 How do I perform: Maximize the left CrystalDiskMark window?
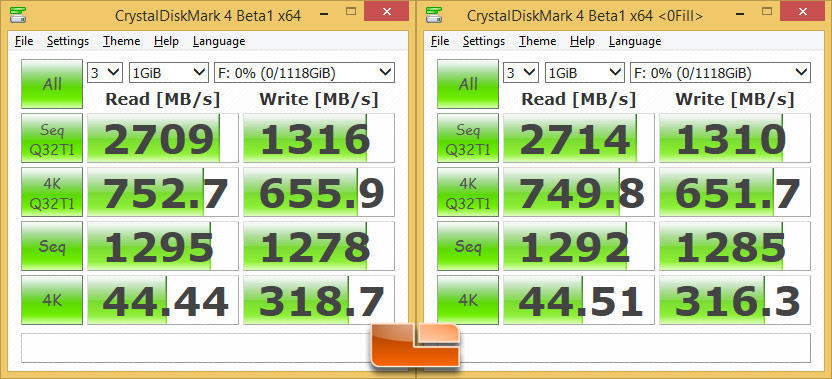coord(351,12)
